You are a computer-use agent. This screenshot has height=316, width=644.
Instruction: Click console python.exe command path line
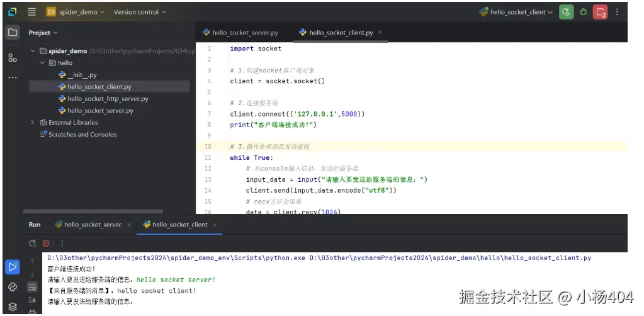[319, 258]
